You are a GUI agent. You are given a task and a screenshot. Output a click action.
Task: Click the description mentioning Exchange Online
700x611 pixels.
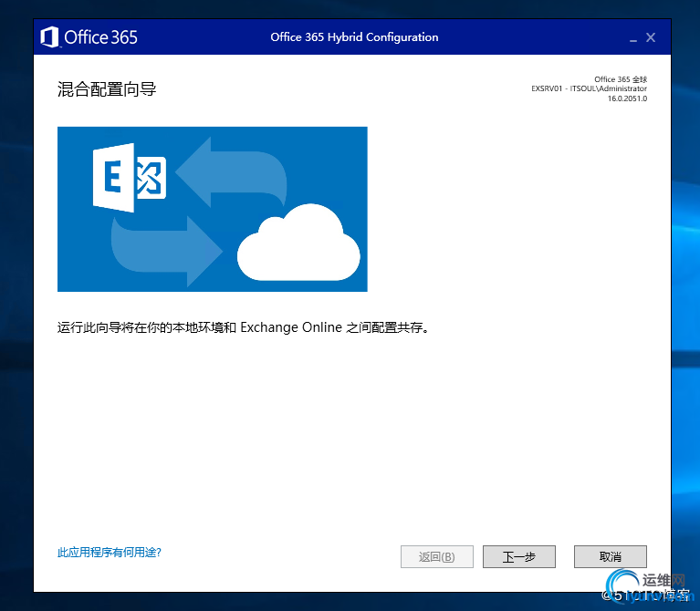coord(244,327)
